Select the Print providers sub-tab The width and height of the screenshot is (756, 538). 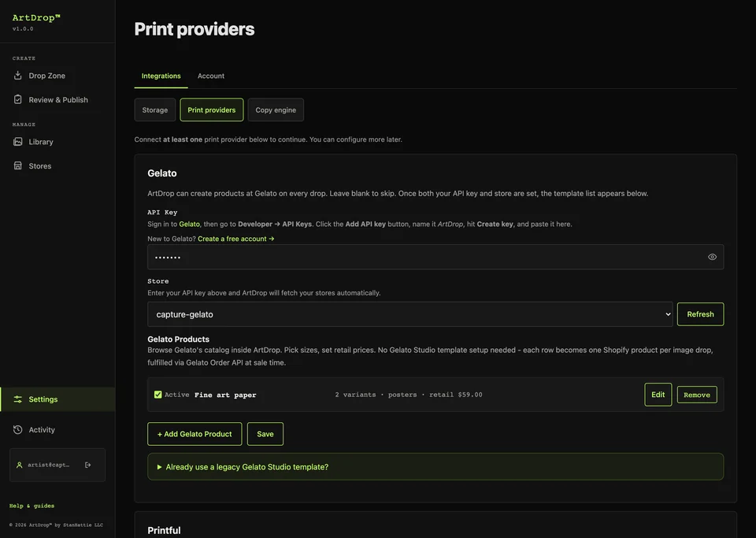pyautogui.click(x=212, y=110)
